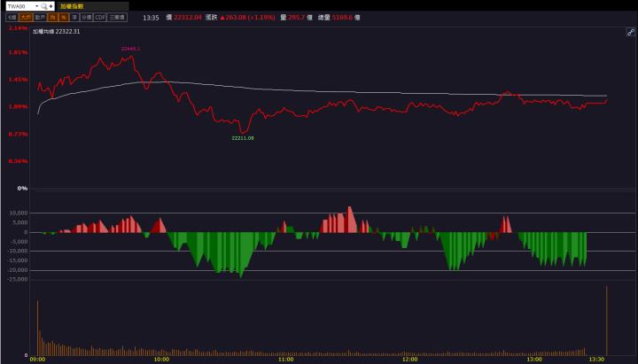Click the magnifier symbol search icon
The height and width of the screenshot is (364, 638).
[x=43, y=6]
